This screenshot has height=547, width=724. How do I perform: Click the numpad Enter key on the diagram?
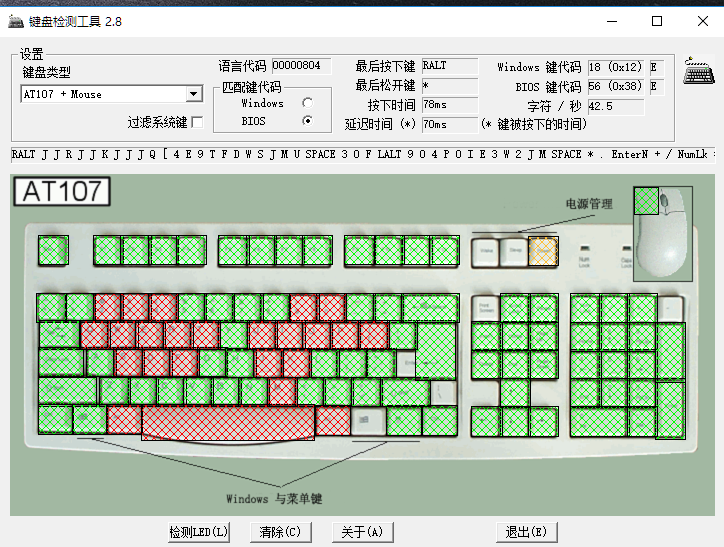pyautogui.click(x=670, y=410)
